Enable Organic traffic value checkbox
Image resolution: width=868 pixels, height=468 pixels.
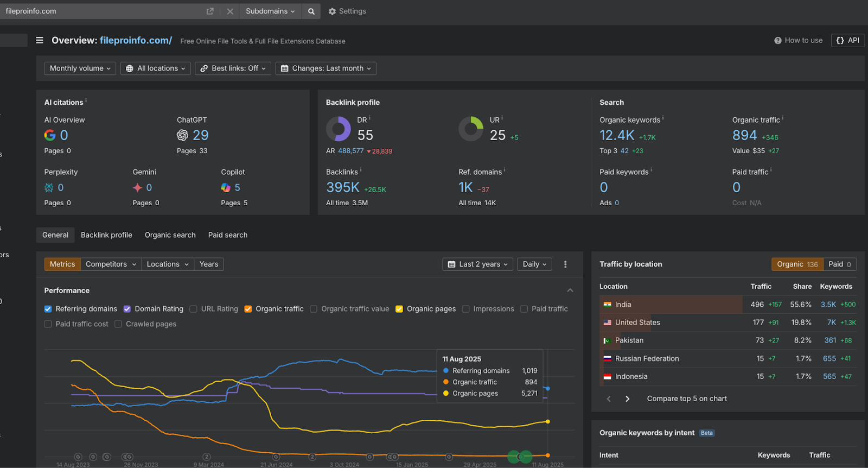click(x=314, y=309)
